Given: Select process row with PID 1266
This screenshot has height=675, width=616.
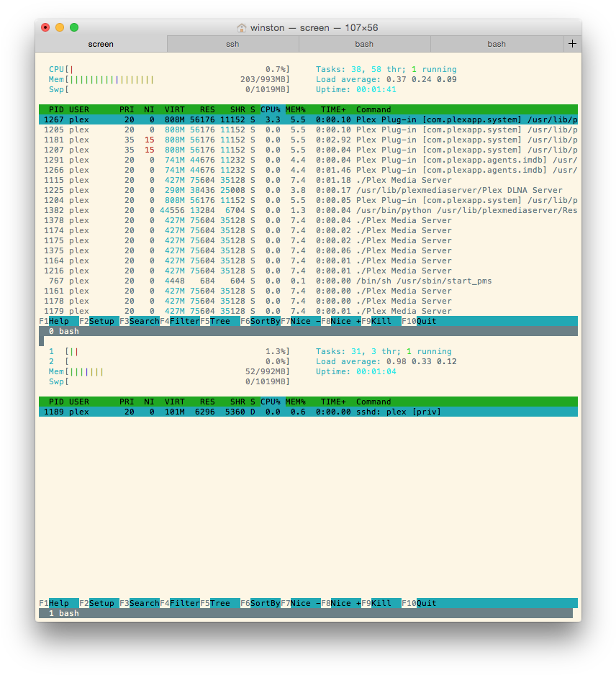Looking at the screenshot, I should (x=308, y=170).
